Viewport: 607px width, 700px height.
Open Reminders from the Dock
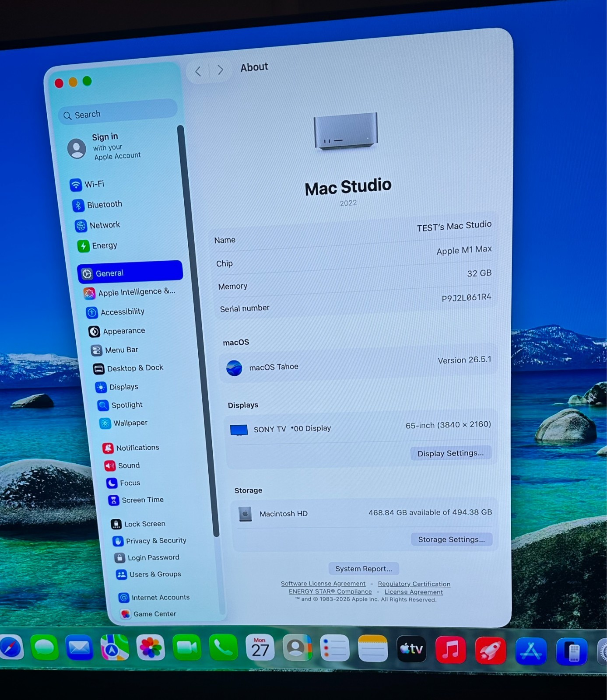[x=335, y=648]
